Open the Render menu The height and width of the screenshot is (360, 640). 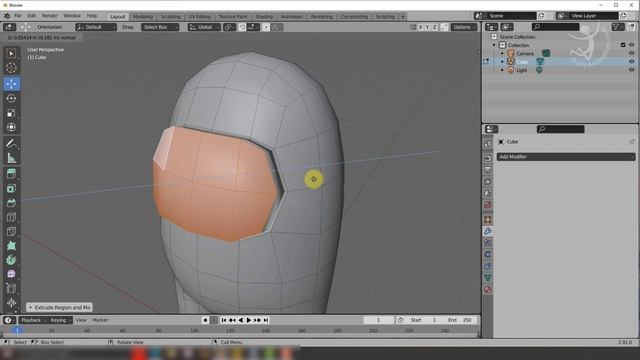[49, 16]
